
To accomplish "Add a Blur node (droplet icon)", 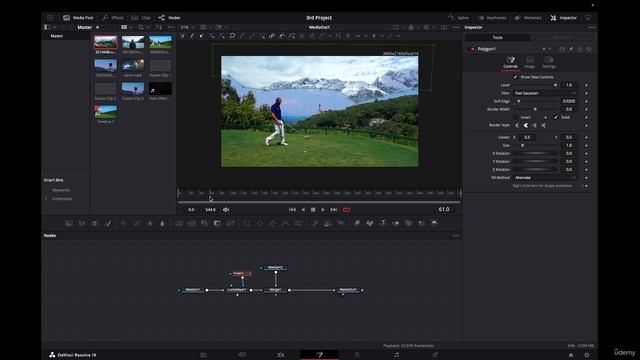I will tap(162, 223).
